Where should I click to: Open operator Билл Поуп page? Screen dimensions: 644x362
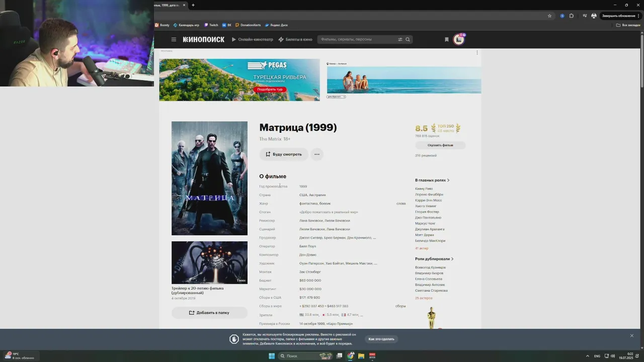(x=307, y=246)
